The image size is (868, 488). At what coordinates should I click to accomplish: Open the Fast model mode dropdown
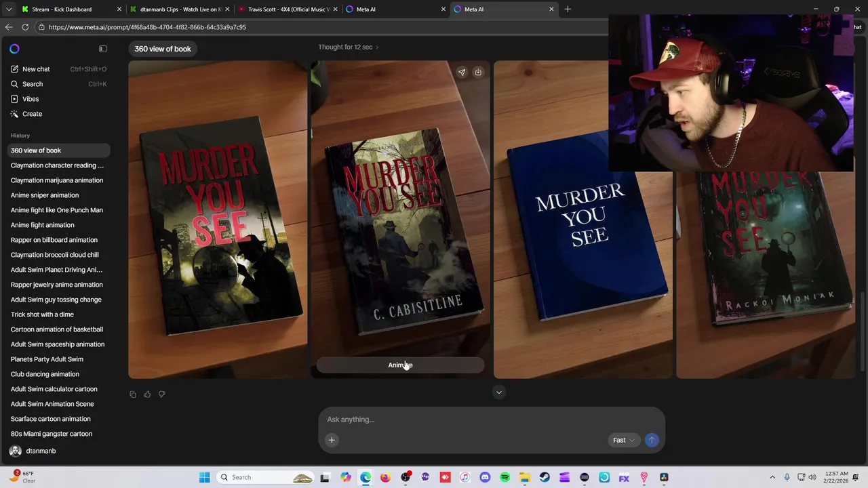pyautogui.click(x=624, y=440)
